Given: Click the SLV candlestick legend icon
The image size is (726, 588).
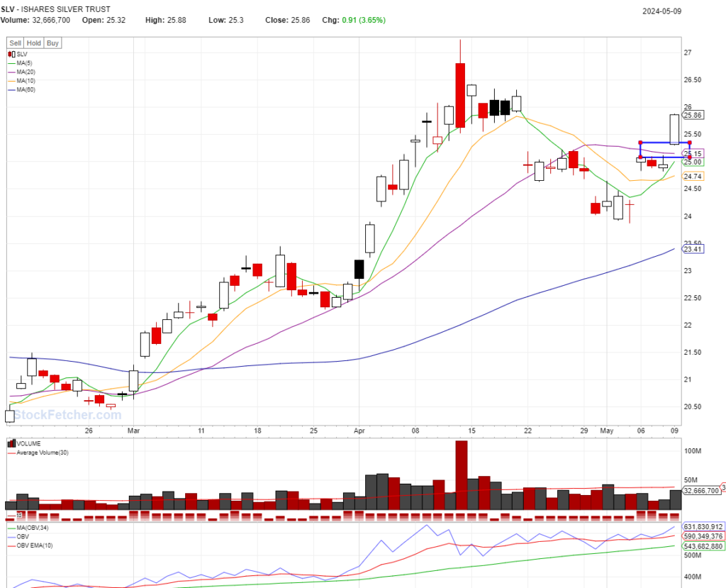Looking at the screenshot, I should pyautogui.click(x=11, y=54).
